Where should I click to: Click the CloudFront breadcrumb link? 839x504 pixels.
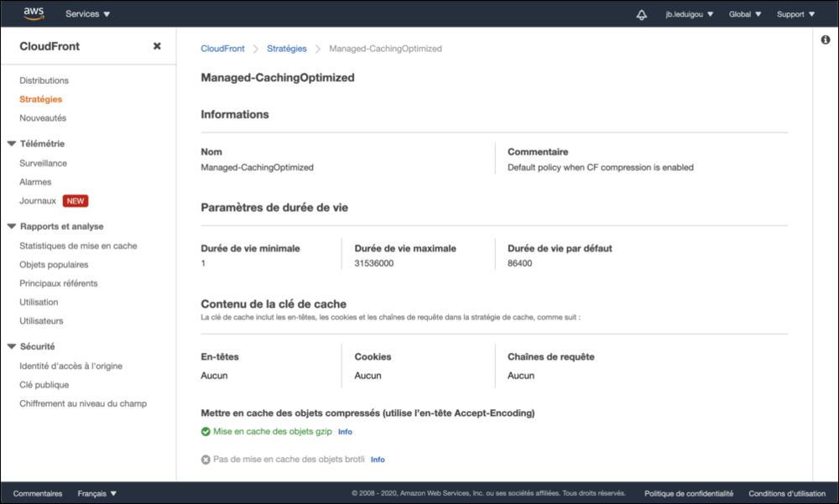pyautogui.click(x=222, y=49)
